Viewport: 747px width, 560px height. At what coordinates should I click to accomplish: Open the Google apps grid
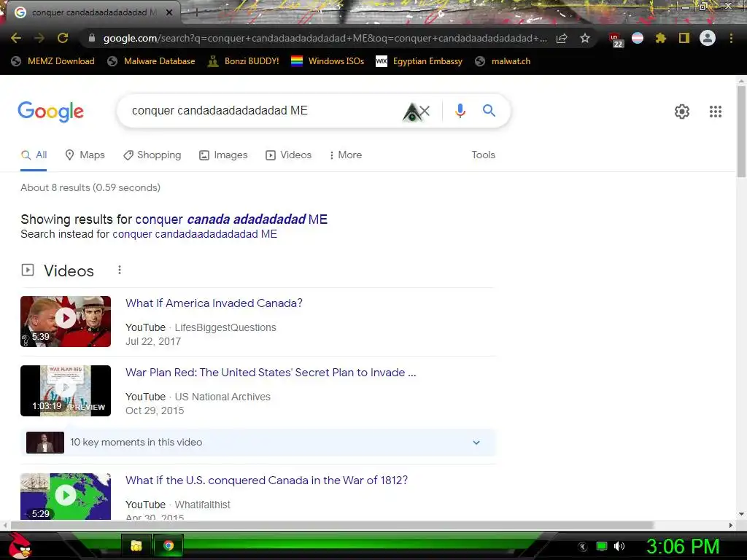715,112
